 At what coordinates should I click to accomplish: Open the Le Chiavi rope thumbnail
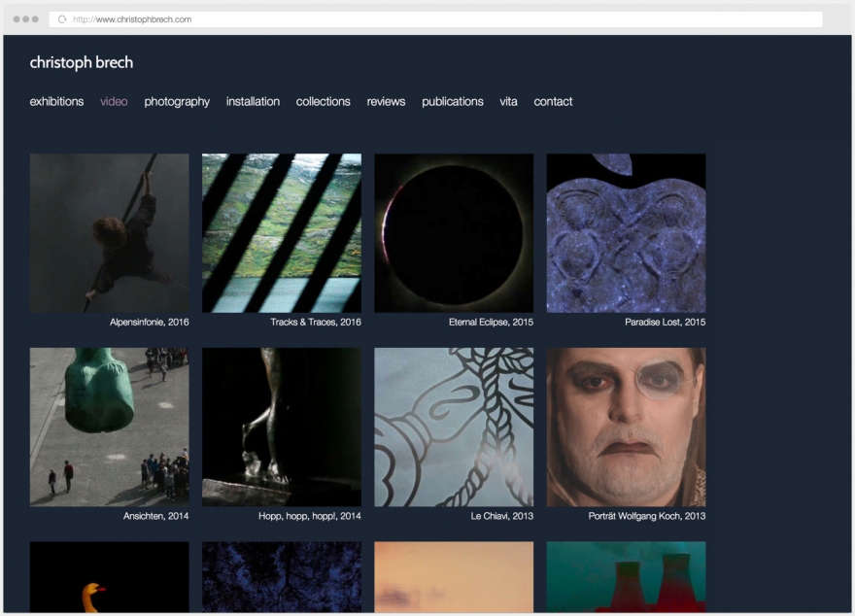[x=454, y=427]
